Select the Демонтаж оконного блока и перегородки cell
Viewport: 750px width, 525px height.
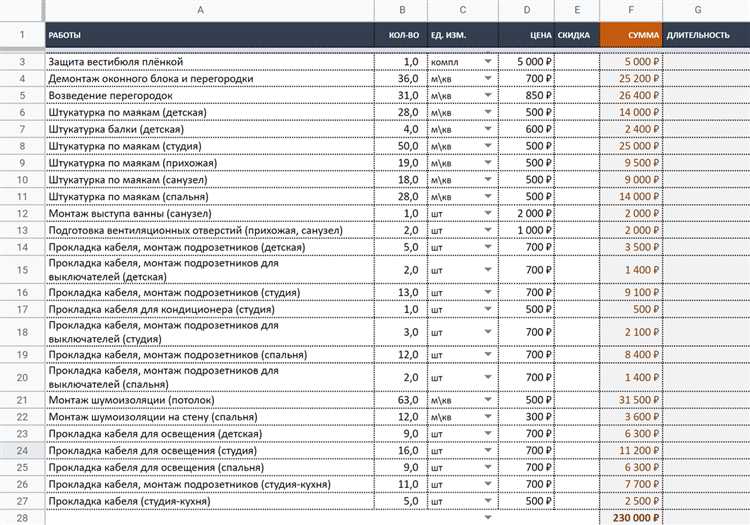click(x=201, y=78)
